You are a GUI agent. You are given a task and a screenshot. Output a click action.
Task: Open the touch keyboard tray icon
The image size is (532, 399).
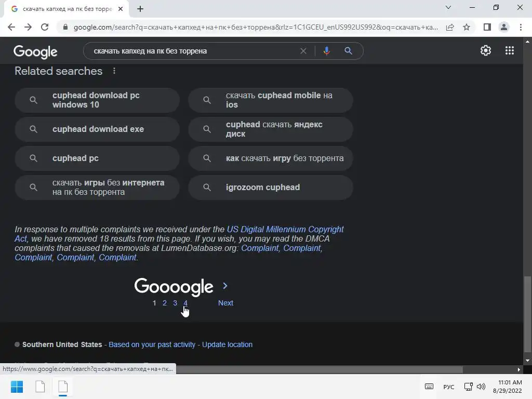(429, 387)
